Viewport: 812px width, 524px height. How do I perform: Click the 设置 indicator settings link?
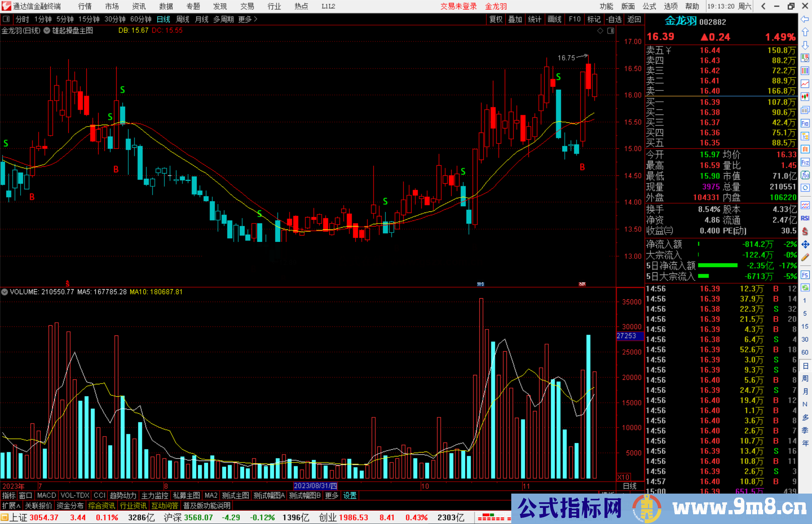350,495
